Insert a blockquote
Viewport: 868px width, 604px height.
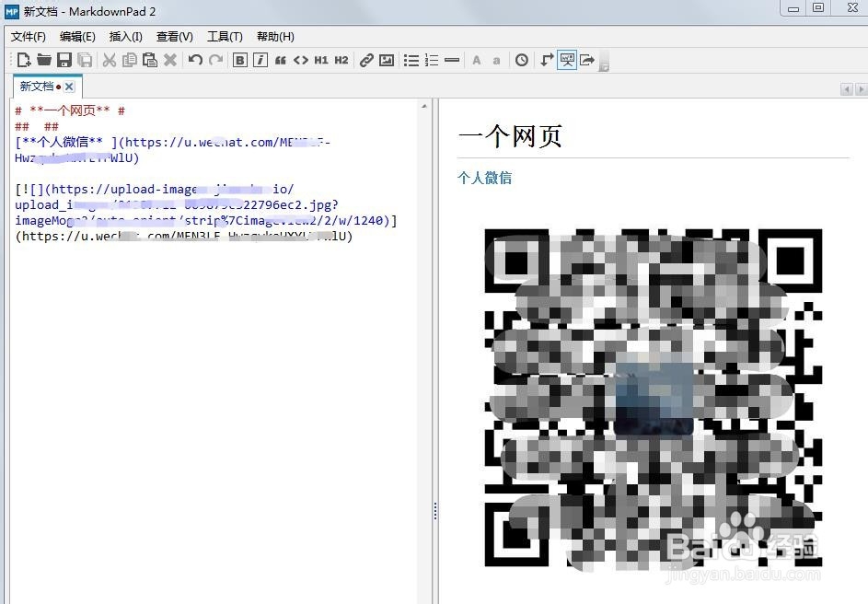tap(281, 60)
